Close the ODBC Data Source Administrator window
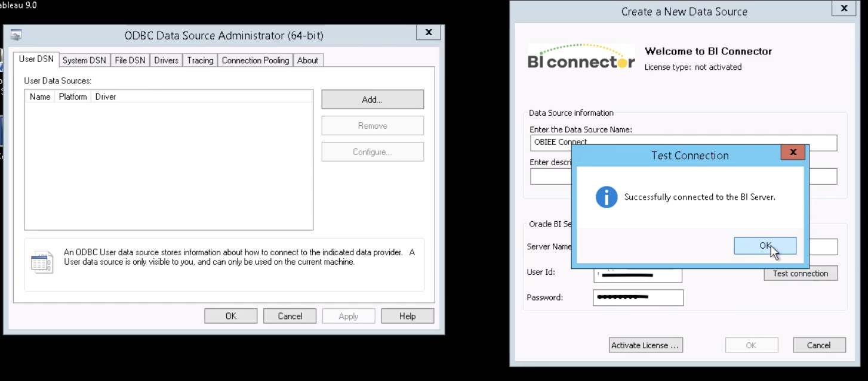 coord(428,33)
